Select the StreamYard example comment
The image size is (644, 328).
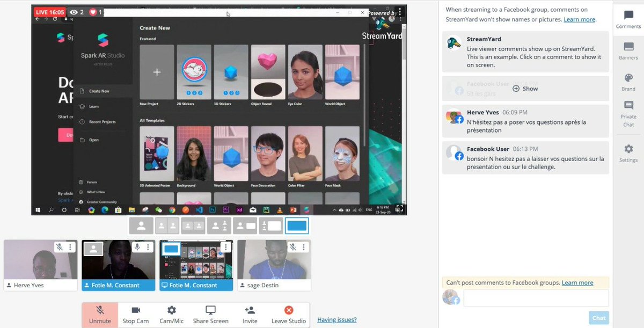point(525,52)
